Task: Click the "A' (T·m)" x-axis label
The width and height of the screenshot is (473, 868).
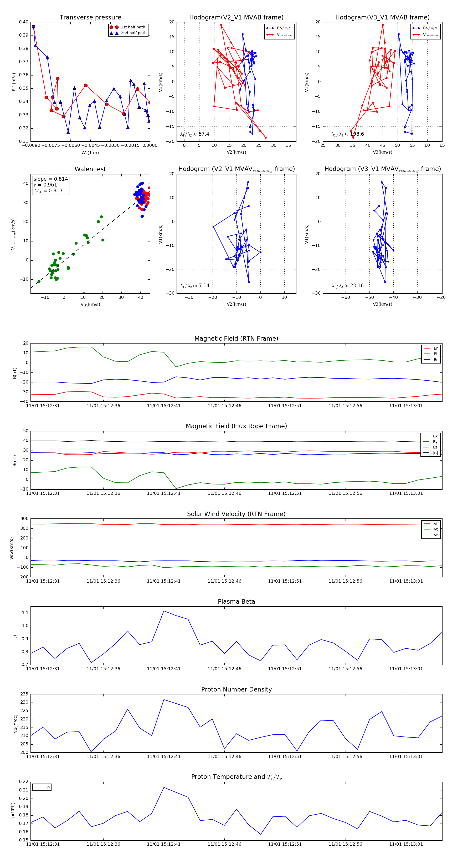Action: pos(90,153)
